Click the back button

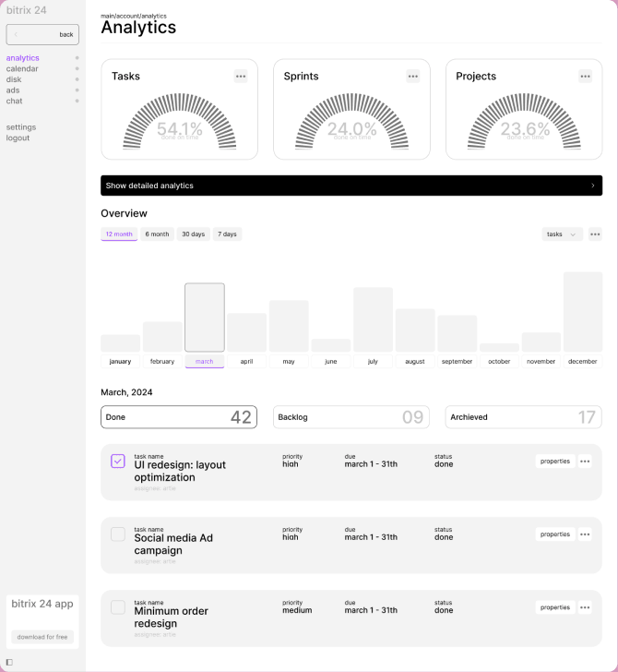(42, 34)
